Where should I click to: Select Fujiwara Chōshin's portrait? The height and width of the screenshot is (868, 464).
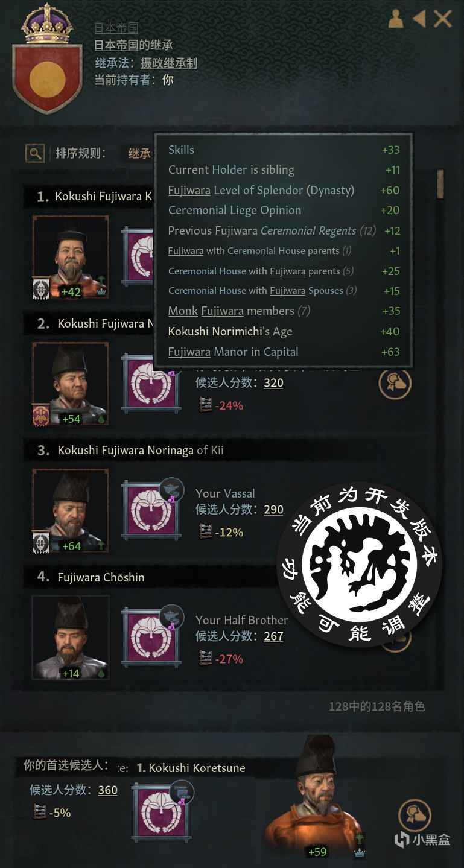click(71, 638)
